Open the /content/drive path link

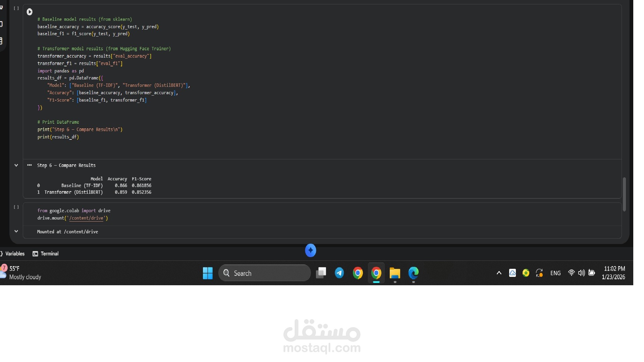(86, 218)
